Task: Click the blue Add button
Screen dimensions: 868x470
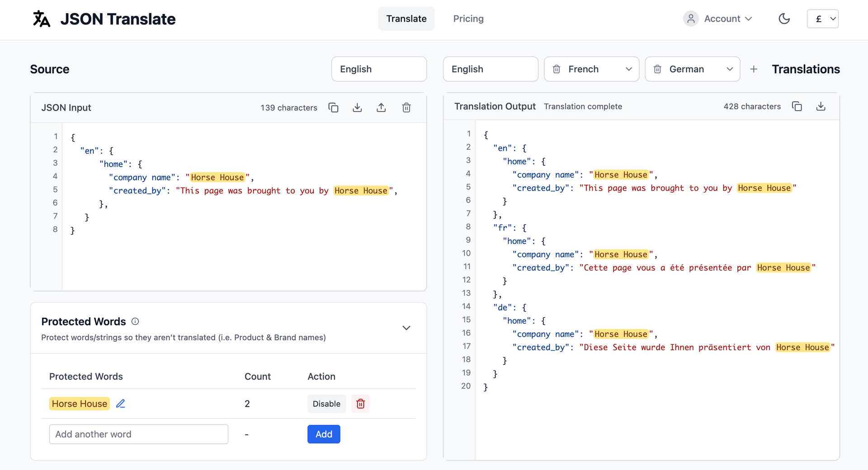Action: coord(324,434)
